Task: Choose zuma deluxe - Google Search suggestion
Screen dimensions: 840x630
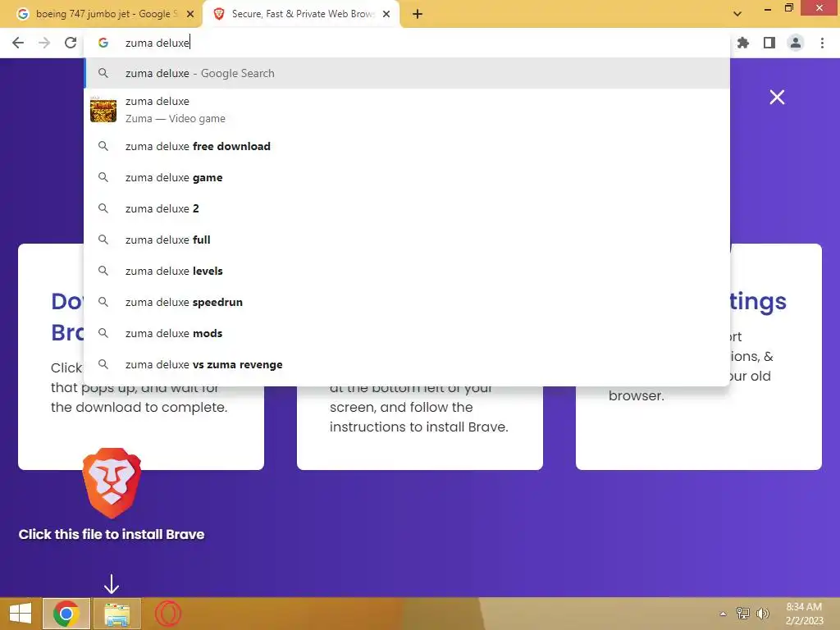Action: pyautogui.click(x=407, y=73)
